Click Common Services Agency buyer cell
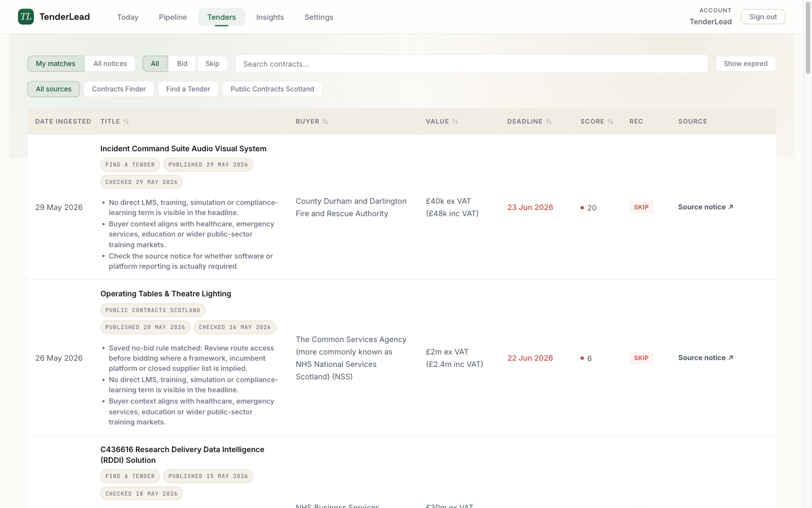Viewport: 812px width, 508px height. point(351,358)
